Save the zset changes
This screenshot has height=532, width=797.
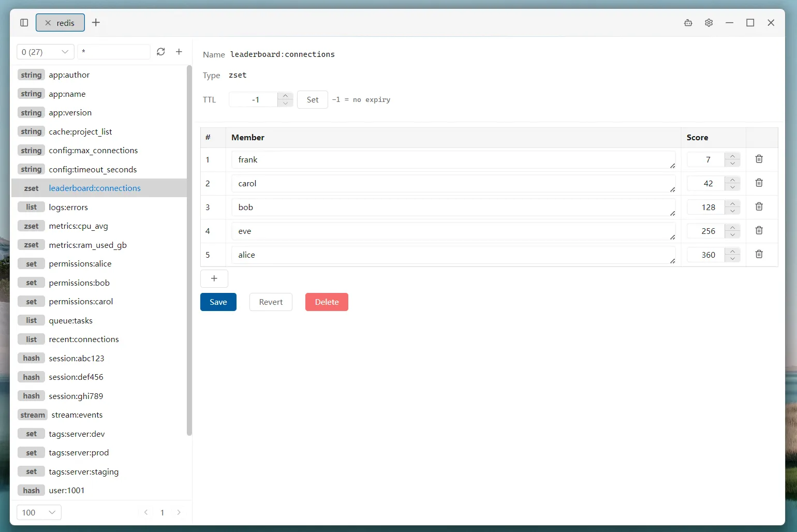click(x=218, y=302)
